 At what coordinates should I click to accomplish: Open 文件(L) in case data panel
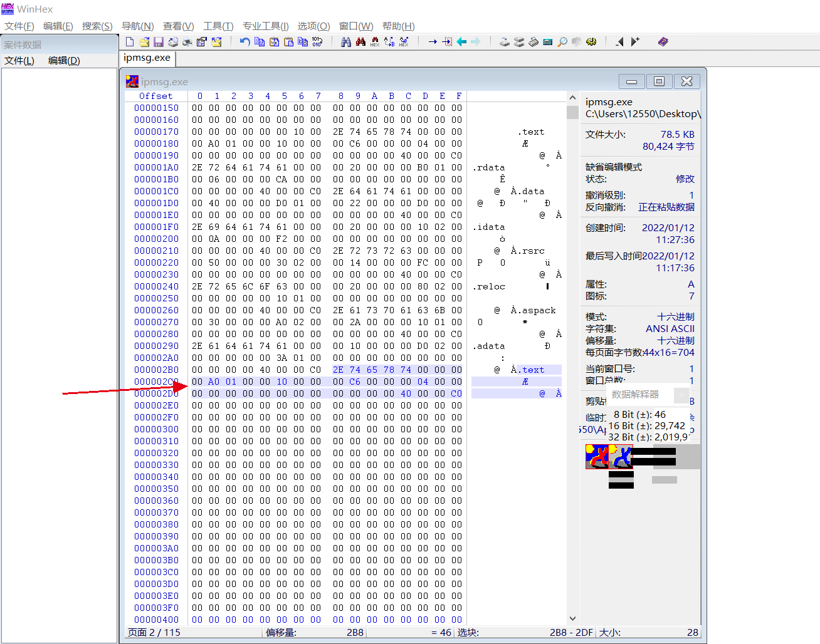click(19, 60)
